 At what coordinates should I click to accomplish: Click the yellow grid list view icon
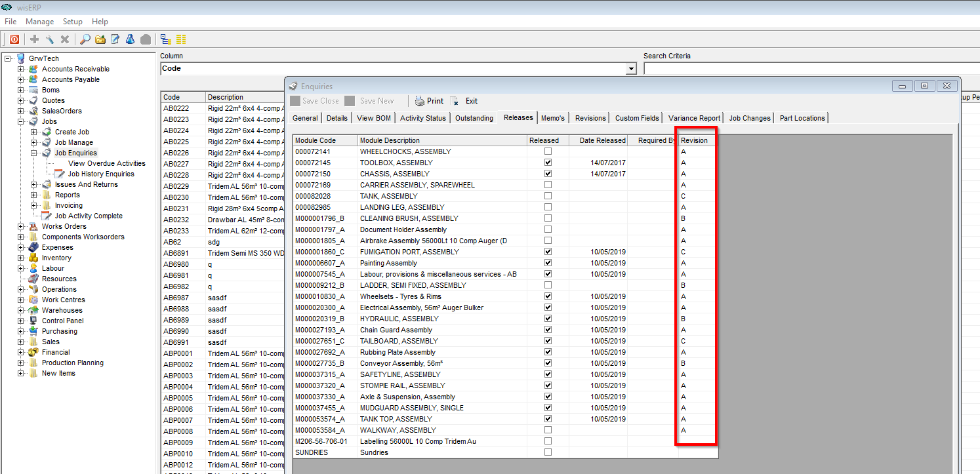point(181,39)
